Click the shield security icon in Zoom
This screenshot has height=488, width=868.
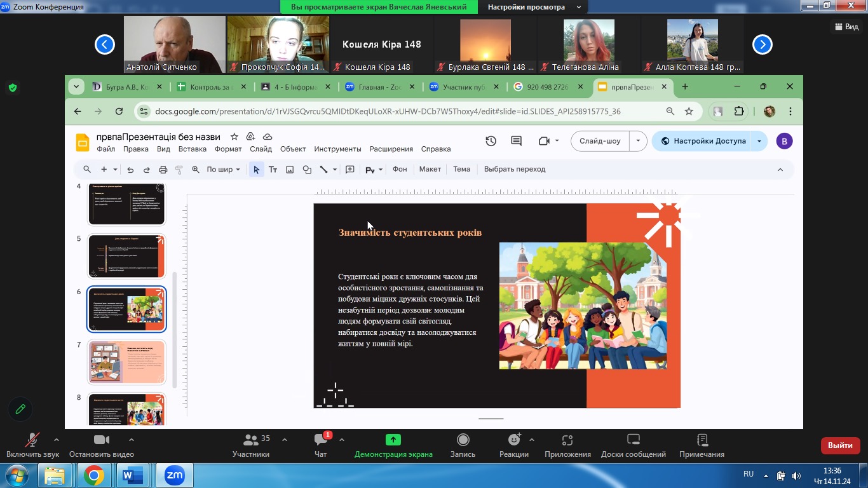[x=13, y=88]
